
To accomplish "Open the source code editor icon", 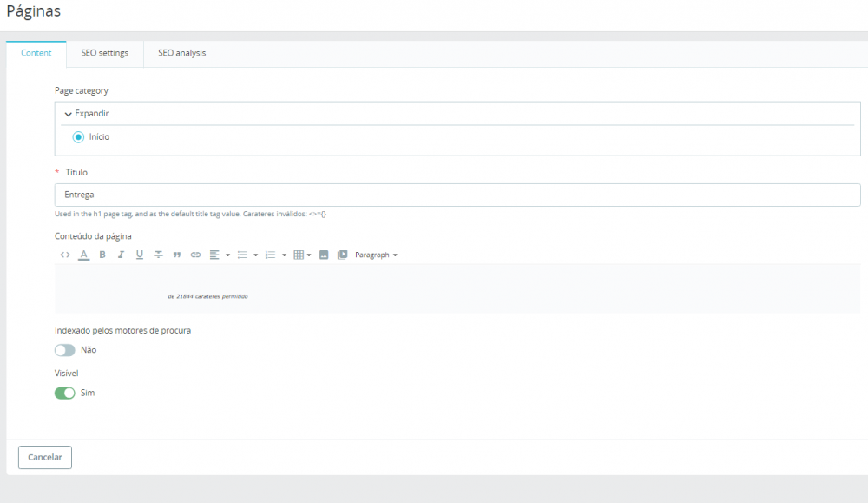I will click(64, 254).
